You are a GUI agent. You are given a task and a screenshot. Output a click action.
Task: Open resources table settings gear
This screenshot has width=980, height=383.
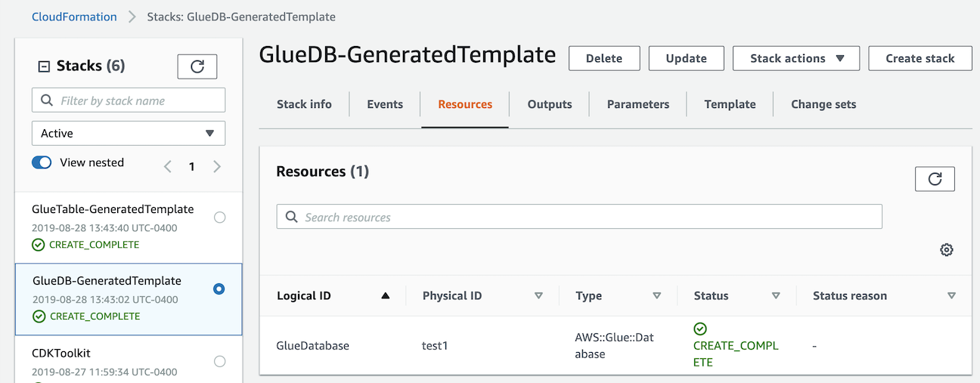point(946,250)
